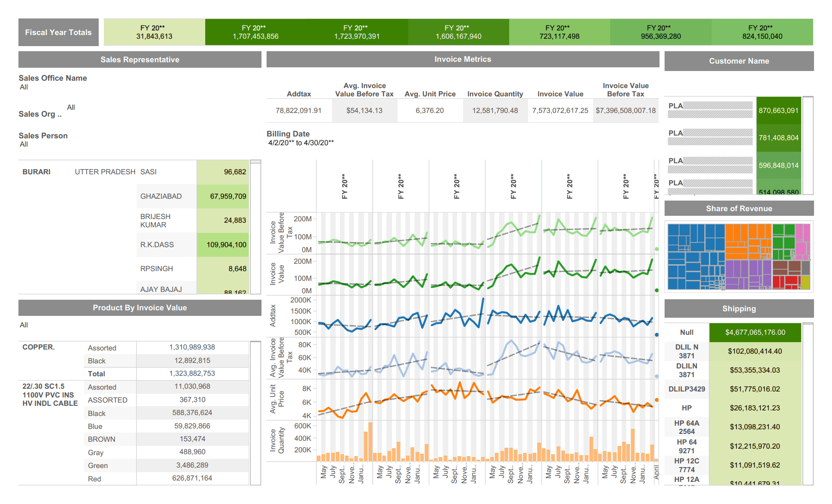832x504 pixels.
Task: Click the Addtax value 78,822,091.91
Action: pyautogui.click(x=299, y=111)
